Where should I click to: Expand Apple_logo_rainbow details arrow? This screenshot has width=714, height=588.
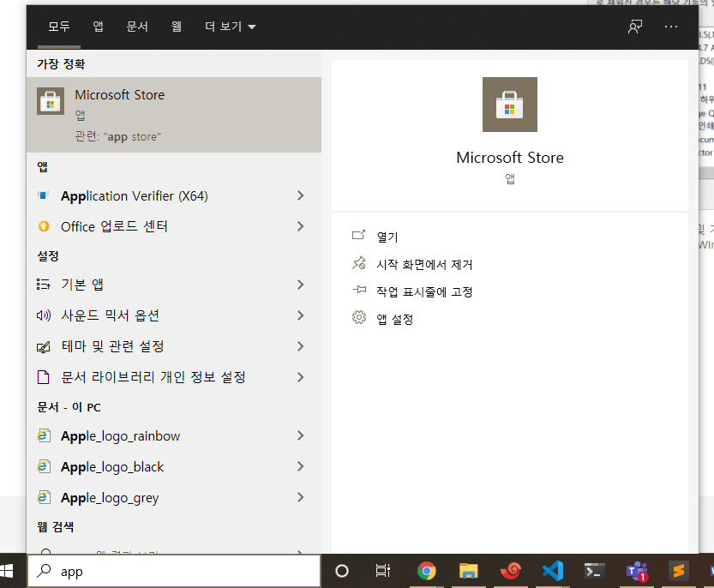click(x=300, y=436)
